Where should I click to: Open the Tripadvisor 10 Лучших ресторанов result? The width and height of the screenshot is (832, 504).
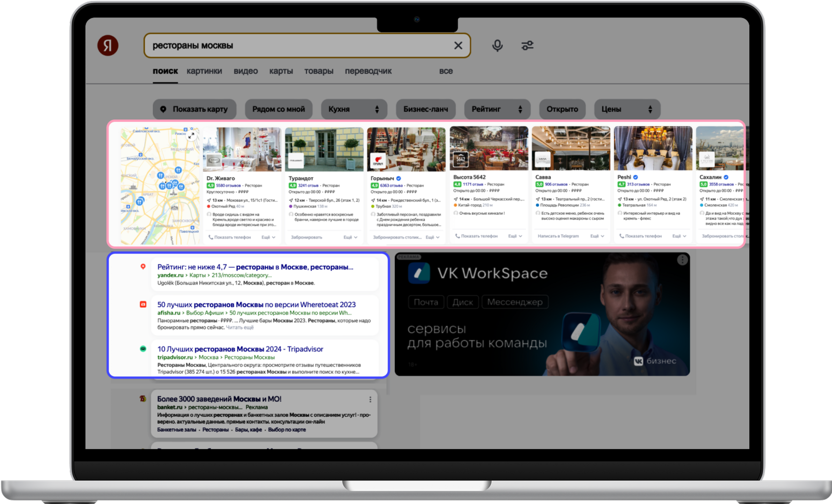pyautogui.click(x=240, y=349)
